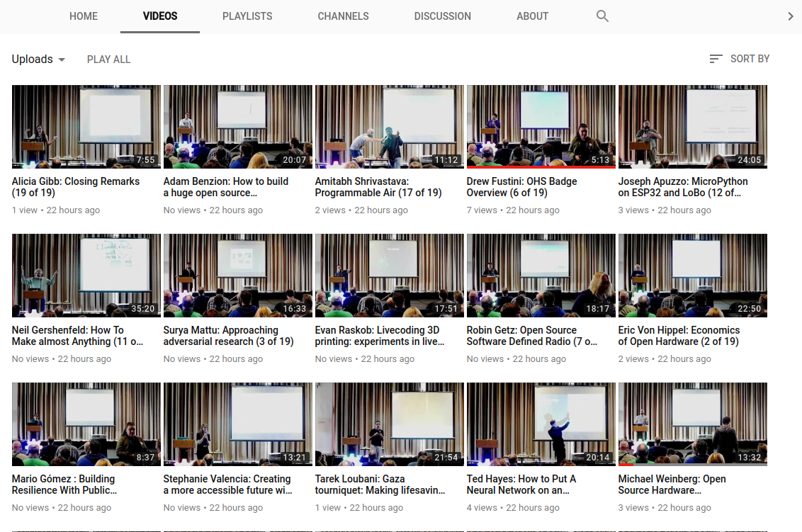This screenshot has width=802, height=532.
Task: Open the Playlists tab
Action: [247, 16]
